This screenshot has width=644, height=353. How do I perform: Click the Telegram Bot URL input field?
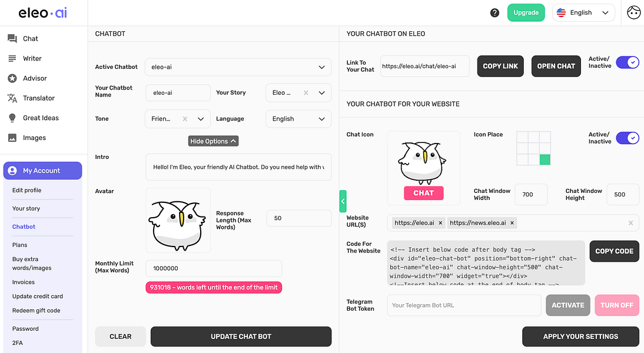463,305
